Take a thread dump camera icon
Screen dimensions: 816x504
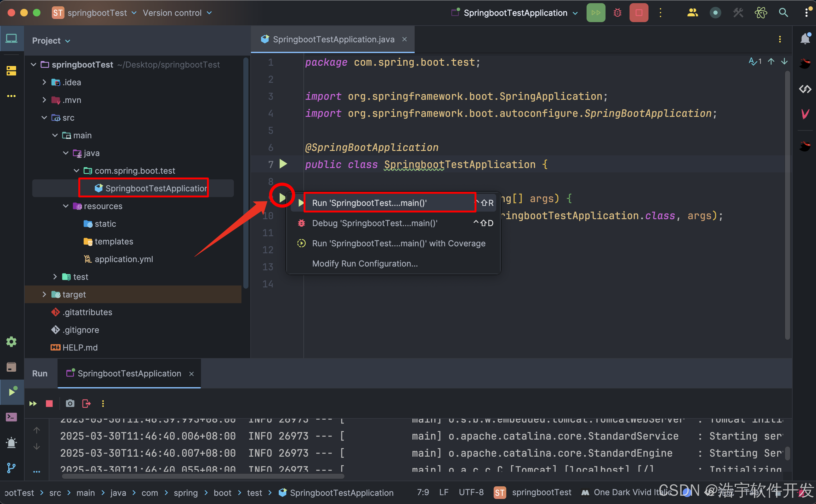(70, 403)
